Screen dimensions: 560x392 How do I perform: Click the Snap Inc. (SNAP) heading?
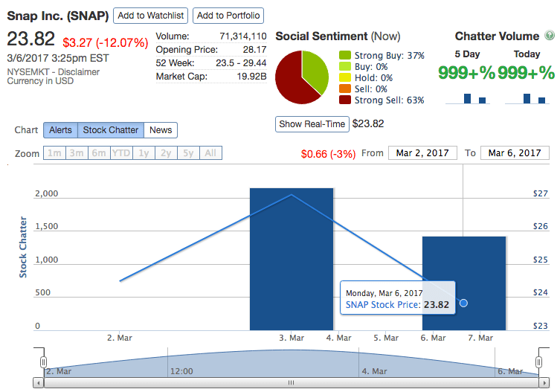point(58,16)
